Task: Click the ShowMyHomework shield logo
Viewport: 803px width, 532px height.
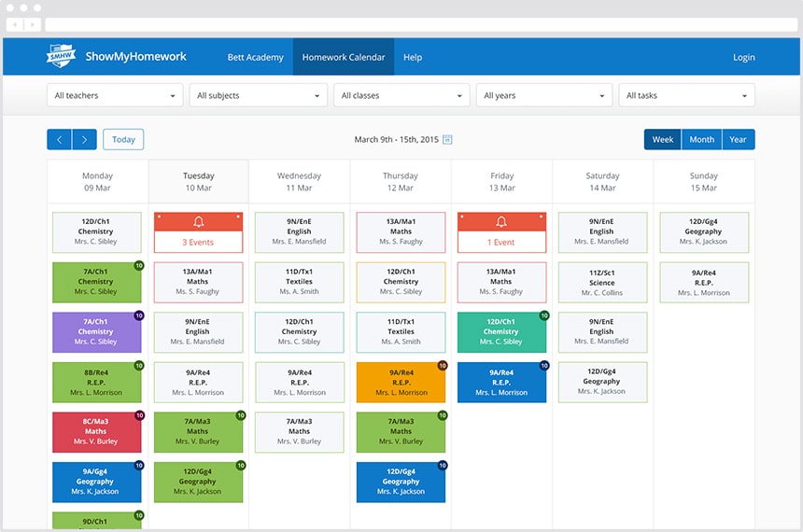Action: pyautogui.click(x=61, y=56)
